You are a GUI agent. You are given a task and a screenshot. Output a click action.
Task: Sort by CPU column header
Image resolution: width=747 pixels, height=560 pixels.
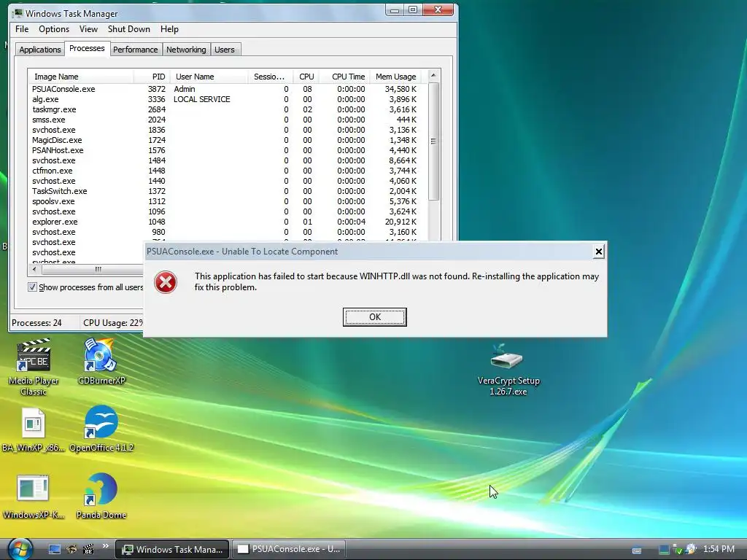pos(306,77)
